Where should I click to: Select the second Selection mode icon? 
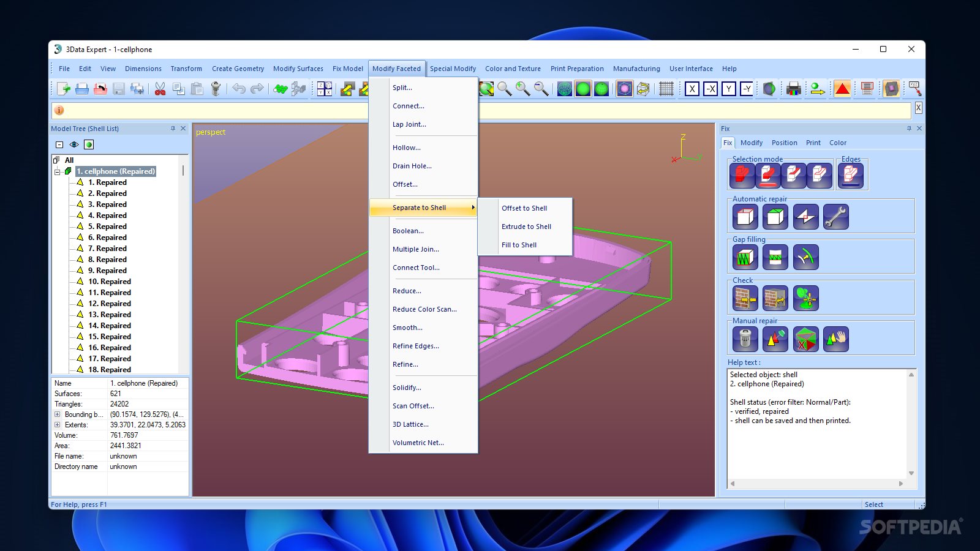pyautogui.click(x=767, y=176)
